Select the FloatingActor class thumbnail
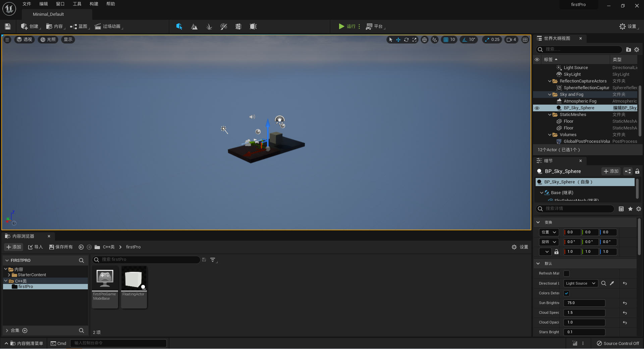644x349 pixels. coord(134,287)
